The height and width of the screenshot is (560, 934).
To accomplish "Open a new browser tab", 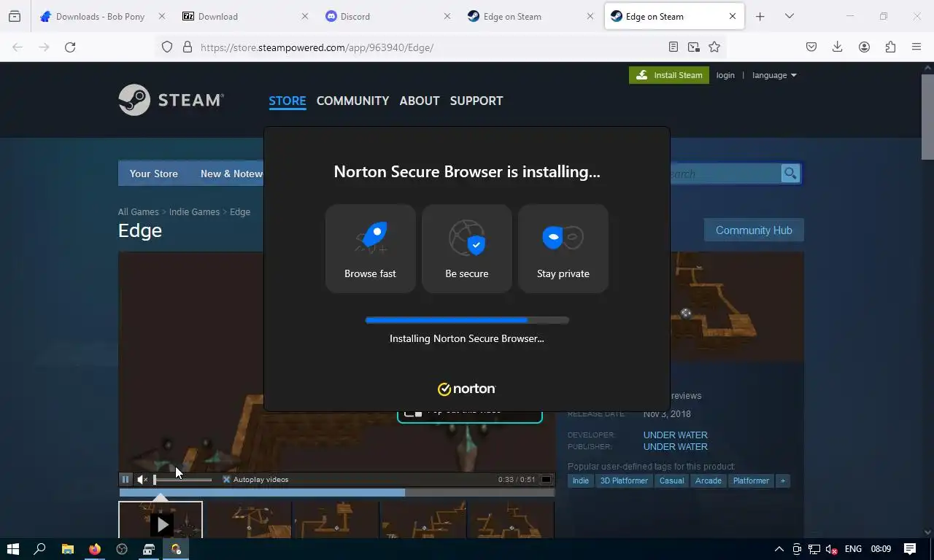I will pos(760,16).
